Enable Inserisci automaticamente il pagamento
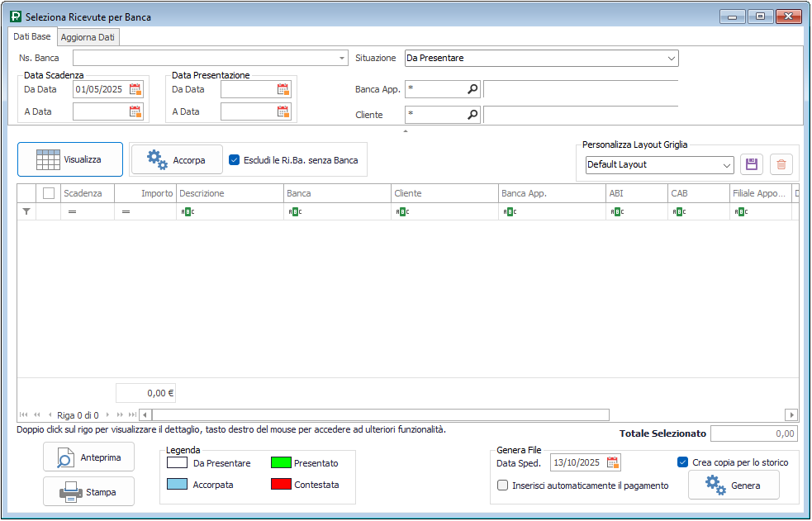 503,485
